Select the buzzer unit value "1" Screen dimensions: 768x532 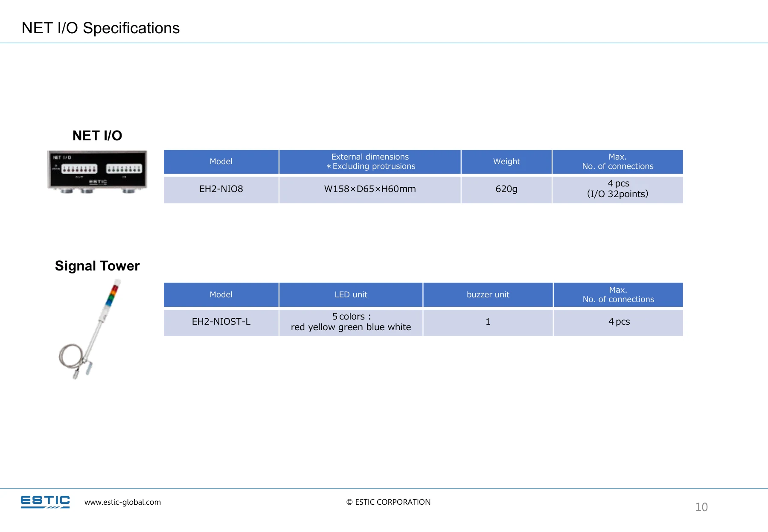(488, 323)
